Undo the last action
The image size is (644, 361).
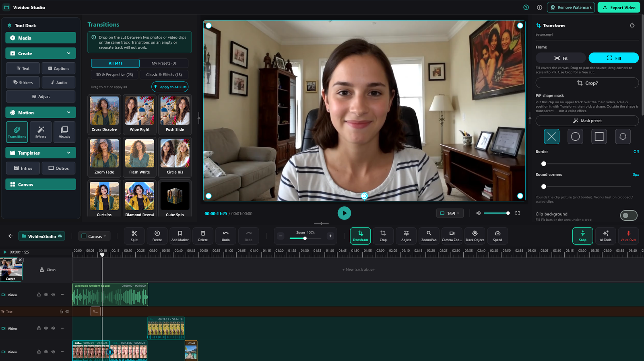pyautogui.click(x=226, y=236)
